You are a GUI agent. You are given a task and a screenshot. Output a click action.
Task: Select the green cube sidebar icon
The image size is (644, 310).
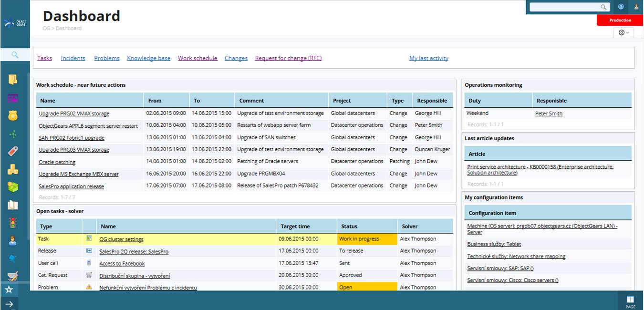pos(13,187)
